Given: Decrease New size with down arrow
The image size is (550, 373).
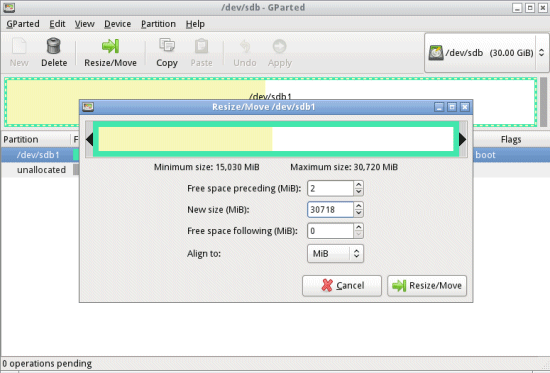Looking at the screenshot, I should (x=358, y=213).
